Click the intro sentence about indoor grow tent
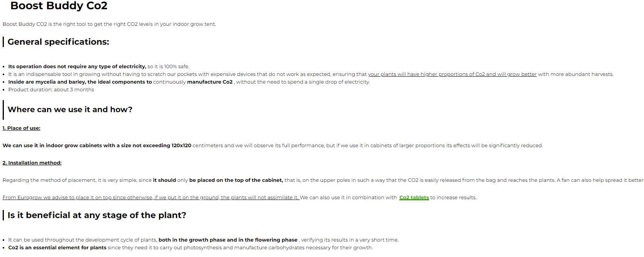Screen dimensions: 644x257 109,24
